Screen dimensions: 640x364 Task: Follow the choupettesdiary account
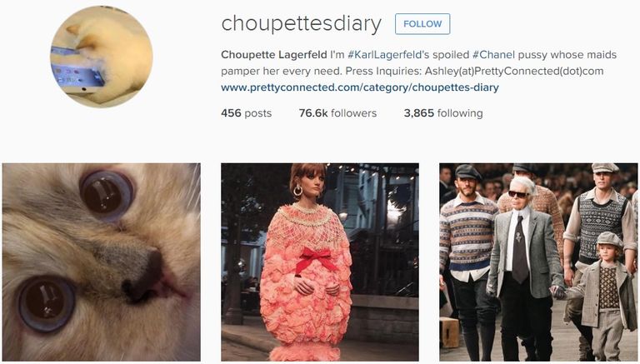coord(422,23)
